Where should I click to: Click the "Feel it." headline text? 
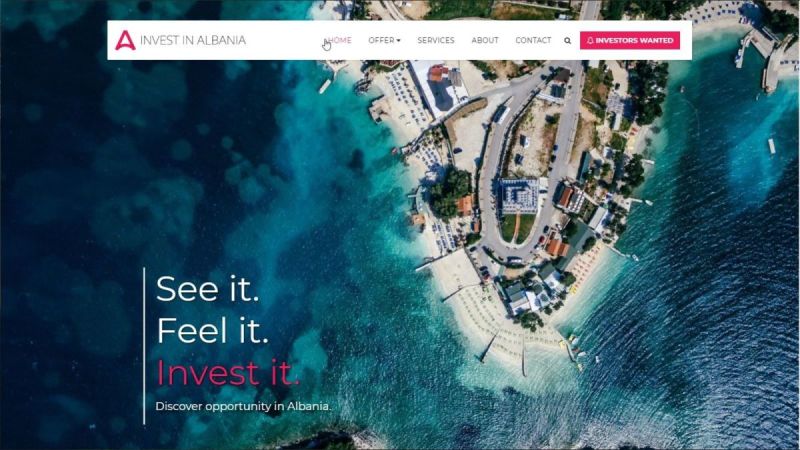[212, 331]
